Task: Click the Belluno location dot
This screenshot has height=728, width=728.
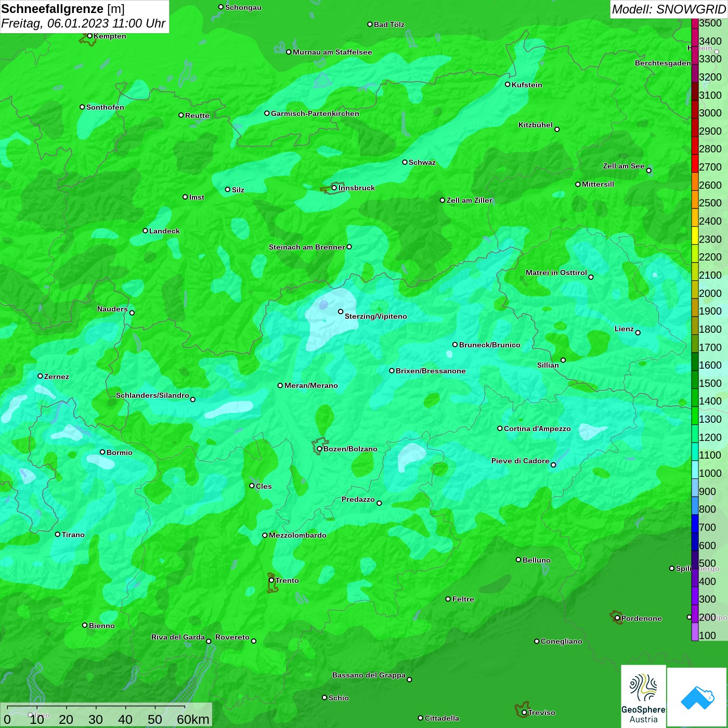Action: [x=518, y=560]
